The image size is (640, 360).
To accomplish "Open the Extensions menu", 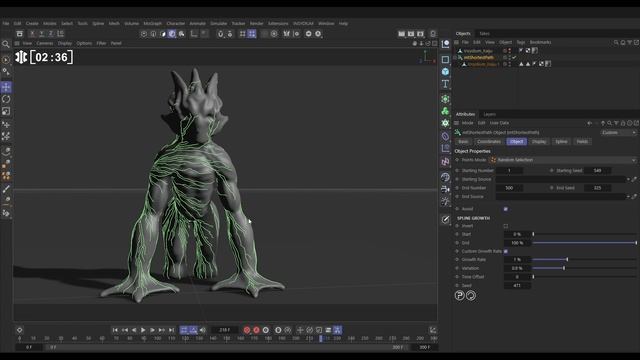I will (x=278, y=24).
